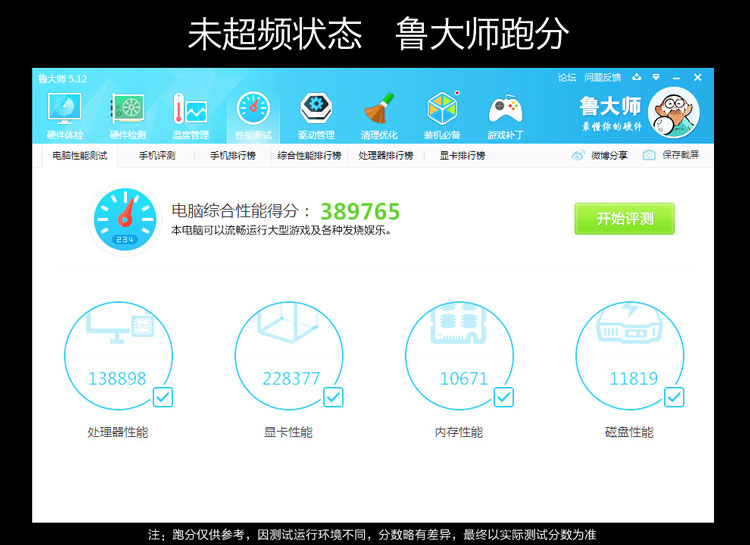
Task: Click the 本电脑可以流畅运行大型游戏 description text
Action: coord(281,231)
